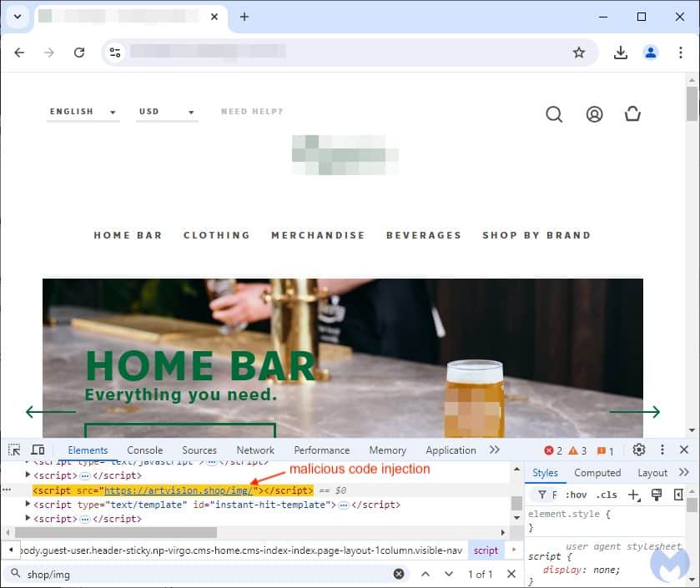700x588 pixels.
Task: Open the tab search dropdown arrow
Action: tap(18, 17)
